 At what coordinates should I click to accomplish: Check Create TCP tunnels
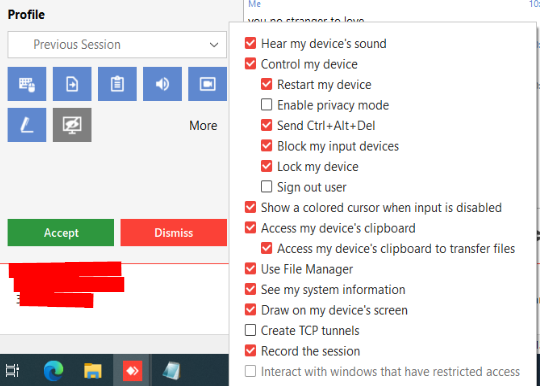[x=250, y=330]
